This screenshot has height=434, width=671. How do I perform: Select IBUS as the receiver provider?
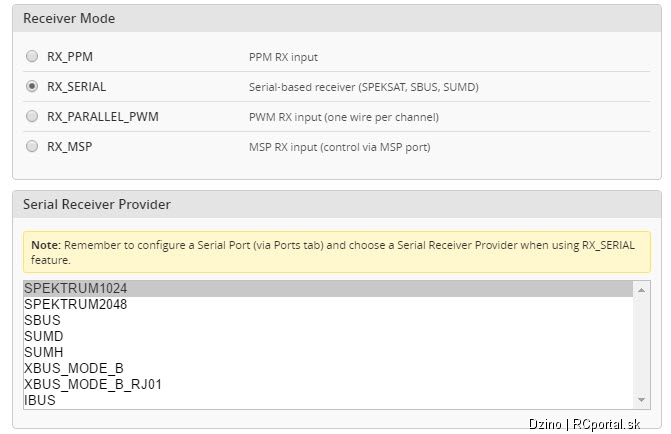(328, 400)
